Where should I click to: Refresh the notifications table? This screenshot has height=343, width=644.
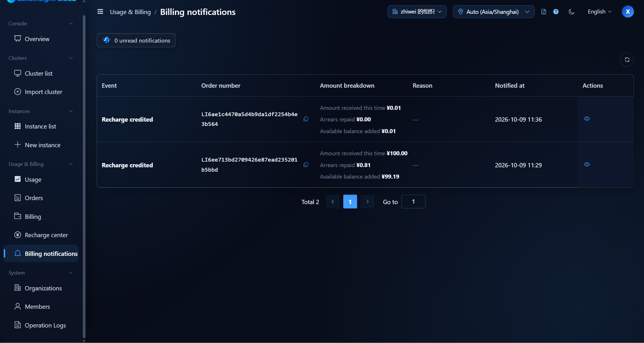click(x=627, y=60)
